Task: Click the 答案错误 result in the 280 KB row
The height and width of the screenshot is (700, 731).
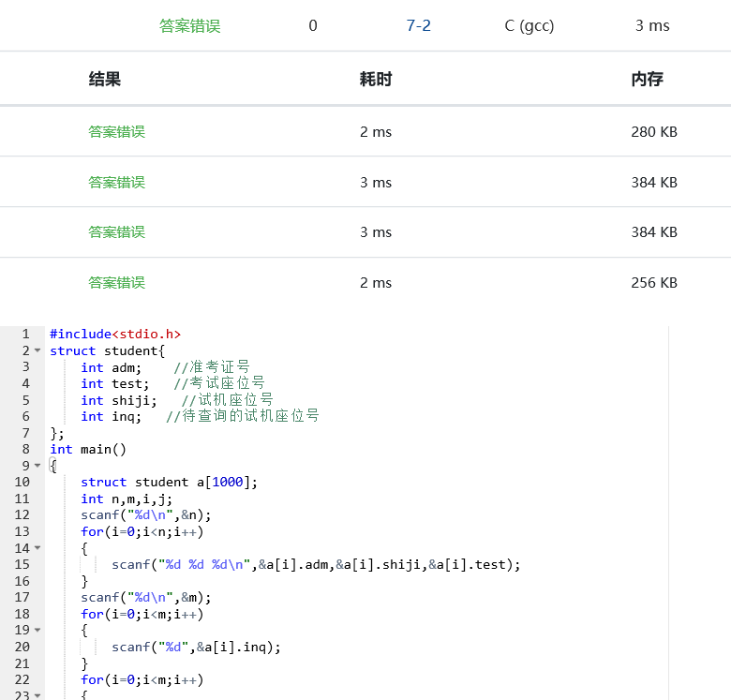Action: [117, 132]
